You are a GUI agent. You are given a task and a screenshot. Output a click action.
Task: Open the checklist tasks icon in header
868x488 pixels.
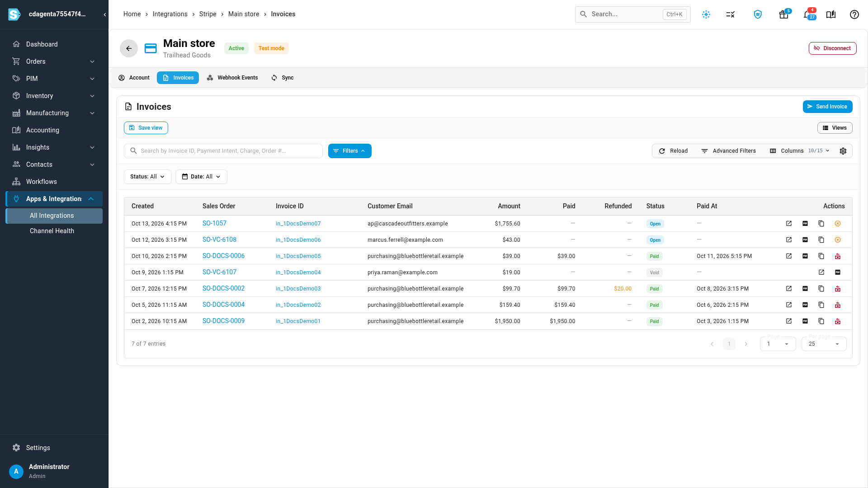coord(731,14)
